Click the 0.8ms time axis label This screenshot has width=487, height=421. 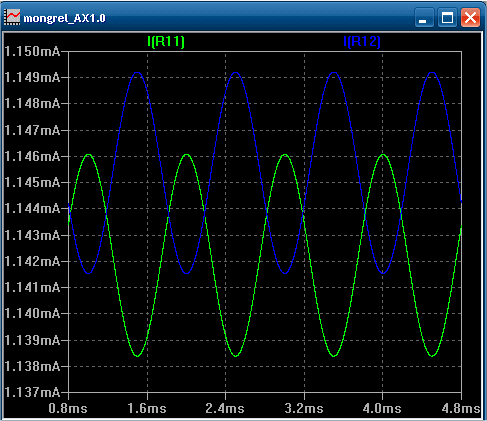click(68, 408)
